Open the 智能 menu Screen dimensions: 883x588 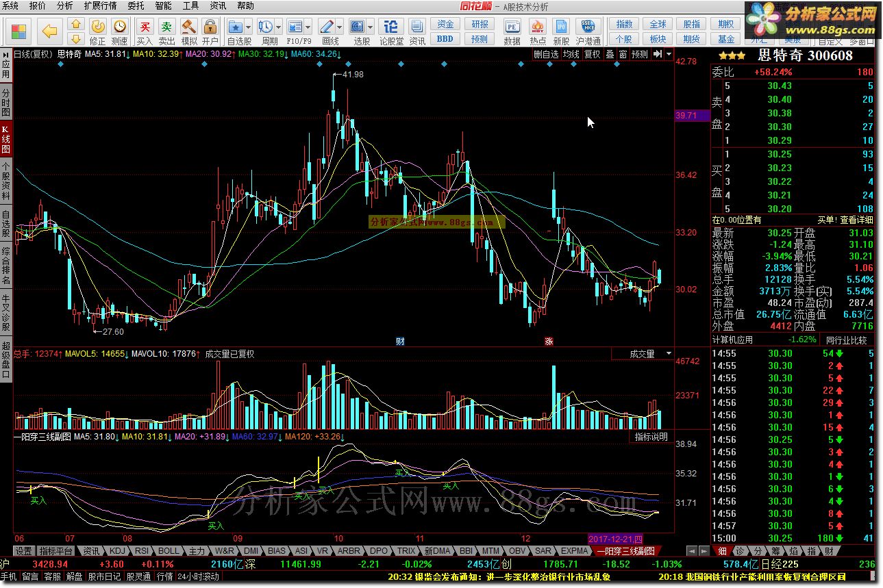163,5
